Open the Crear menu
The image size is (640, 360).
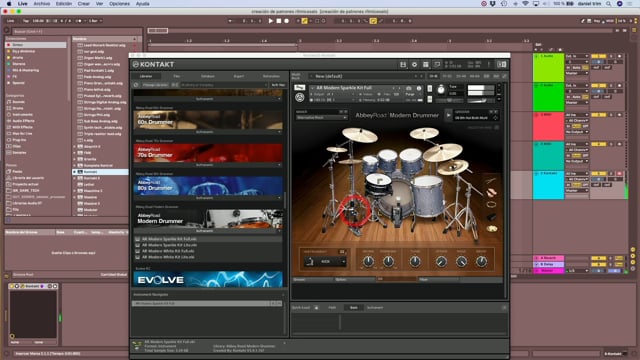[x=84, y=4]
